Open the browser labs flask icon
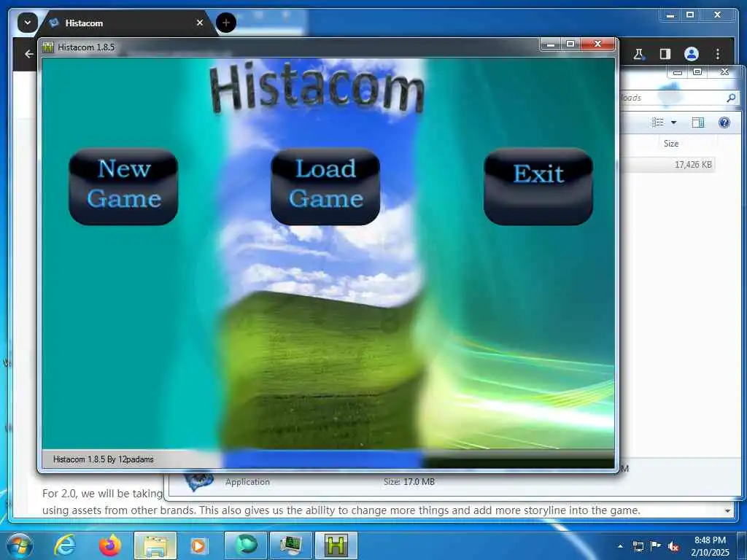Image resolution: width=747 pixels, height=560 pixels. [638, 54]
